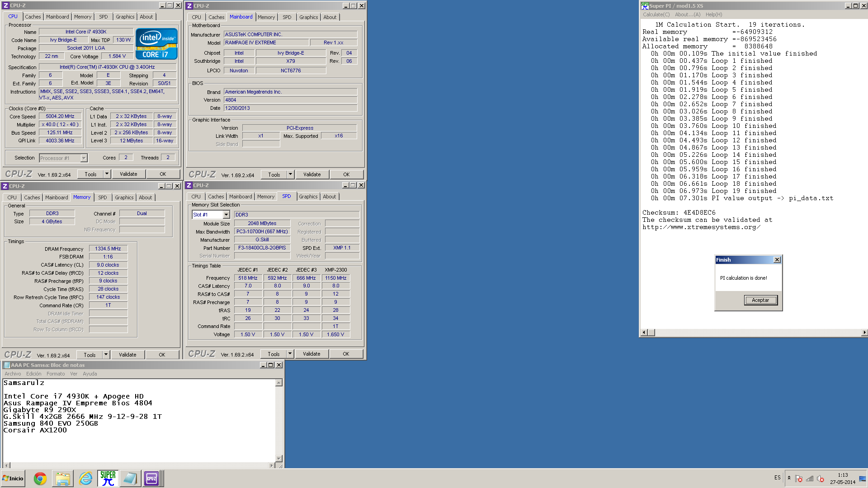Switch to CPU-Z taskbar icon
The height and width of the screenshot is (488, 868).
click(151, 479)
